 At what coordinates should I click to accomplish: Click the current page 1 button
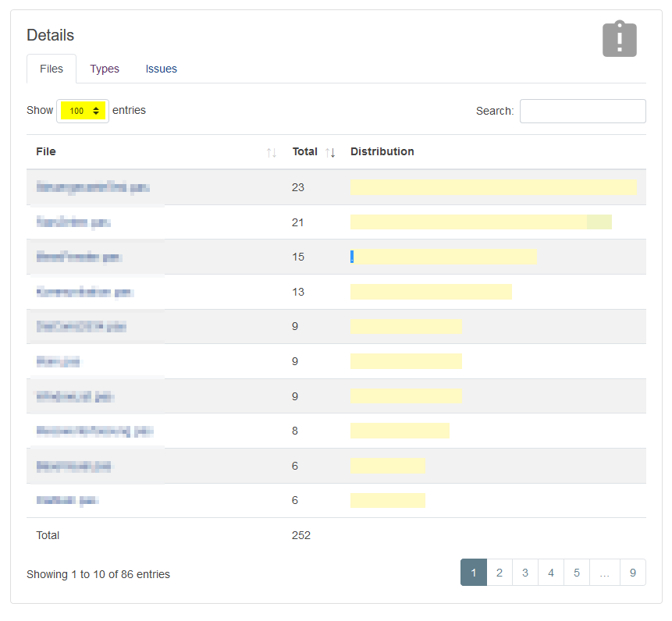pos(474,573)
